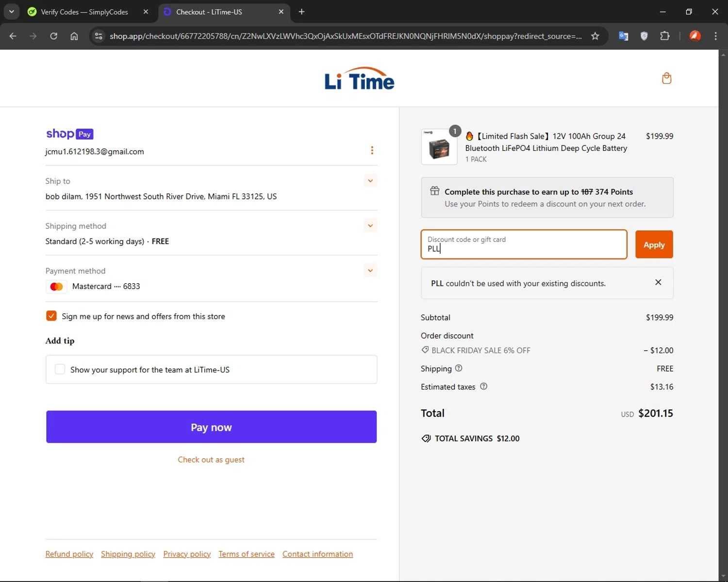Choose Check out as guest
Screen dimensions: 728x582
coord(211,460)
